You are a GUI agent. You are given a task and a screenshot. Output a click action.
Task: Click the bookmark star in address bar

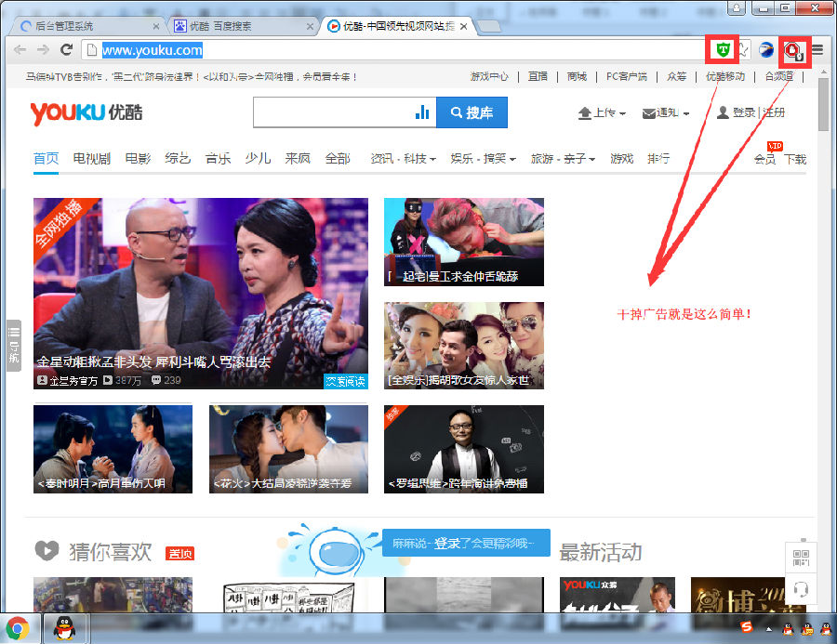[743, 50]
